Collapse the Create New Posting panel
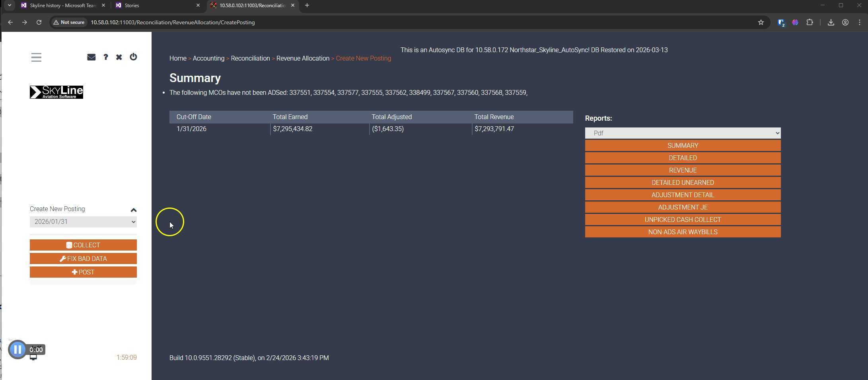This screenshot has width=868, height=380. [x=134, y=210]
